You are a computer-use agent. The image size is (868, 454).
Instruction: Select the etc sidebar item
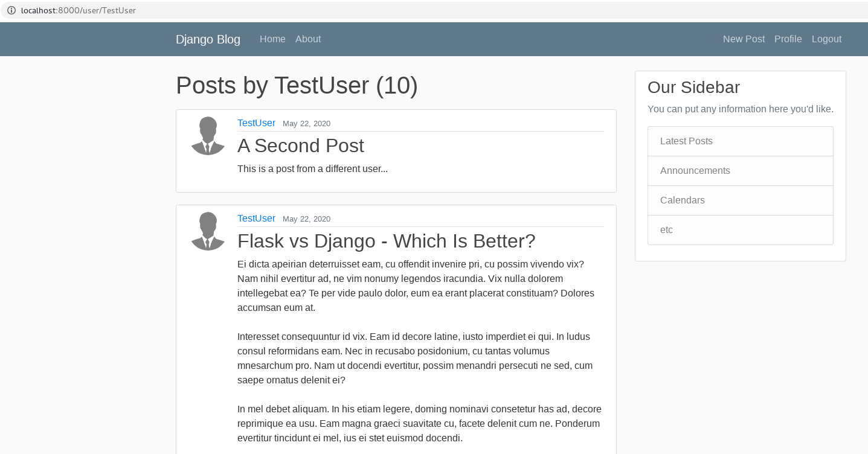[666, 230]
